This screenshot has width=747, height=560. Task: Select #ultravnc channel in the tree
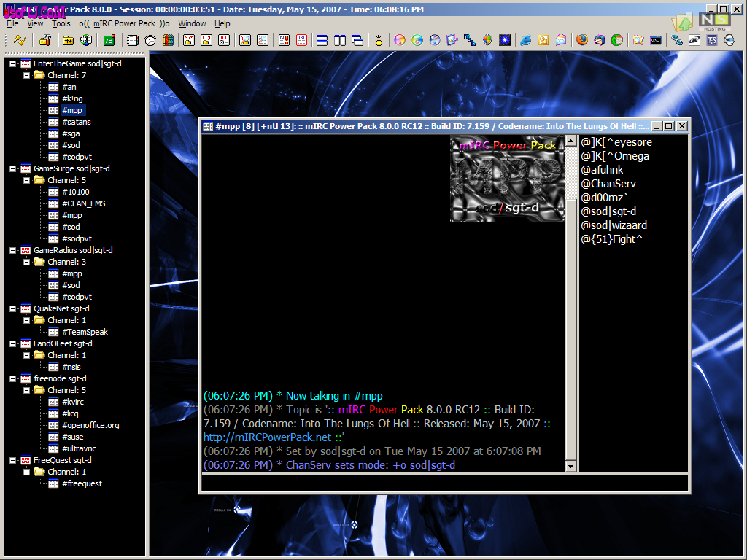pos(79,448)
